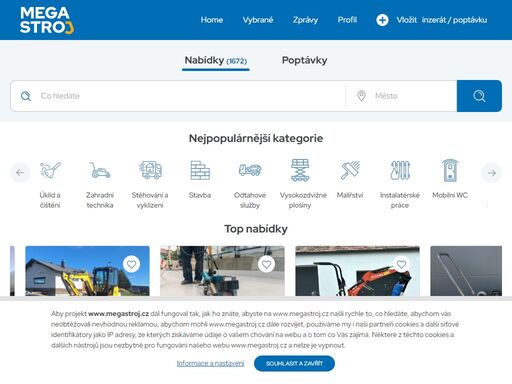The width and height of the screenshot is (512, 384).
Task: Click the blue search submit button
Action: 479,96
